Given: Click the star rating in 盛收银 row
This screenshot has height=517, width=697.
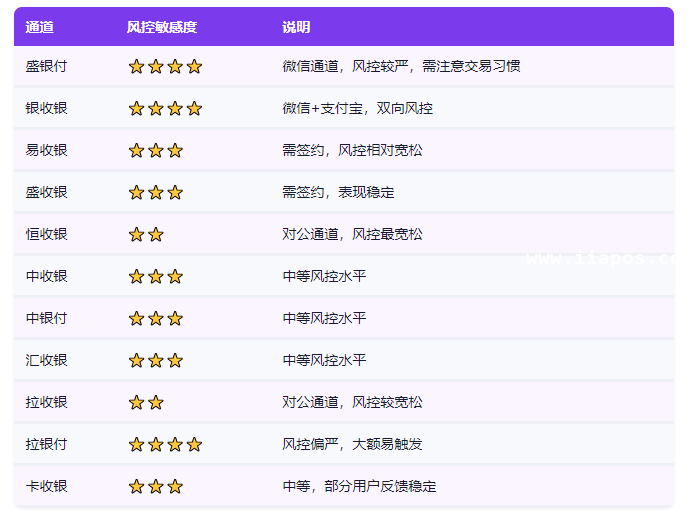Looking at the screenshot, I should (156, 192).
